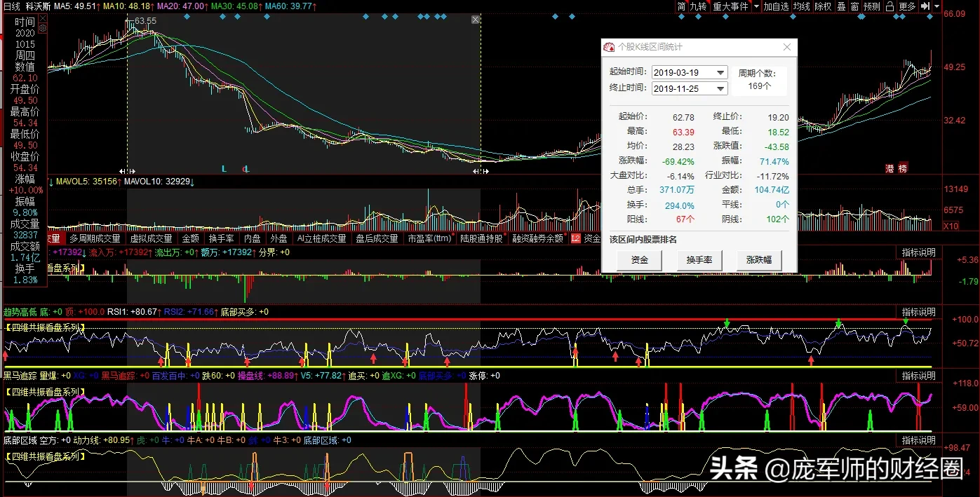
Task: Click the 叠 overlay button
Action: (841, 6)
